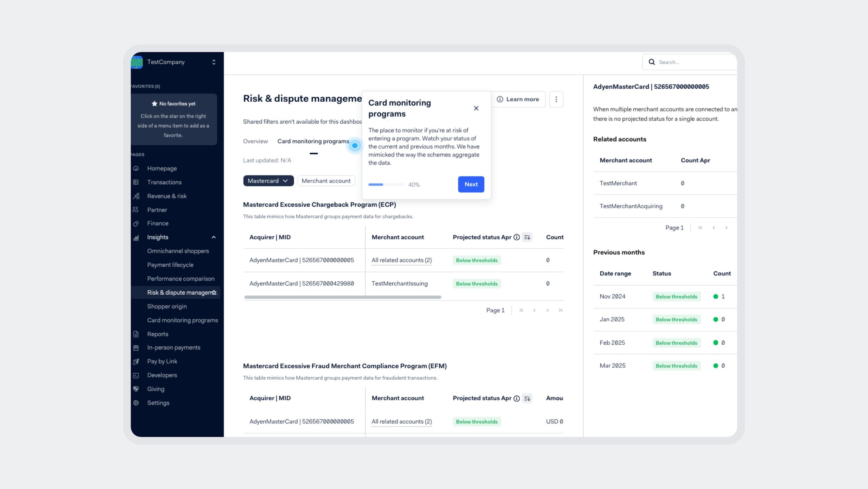Image resolution: width=868 pixels, height=489 pixels.
Task: Focus the Search field
Action: pos(689,62)
